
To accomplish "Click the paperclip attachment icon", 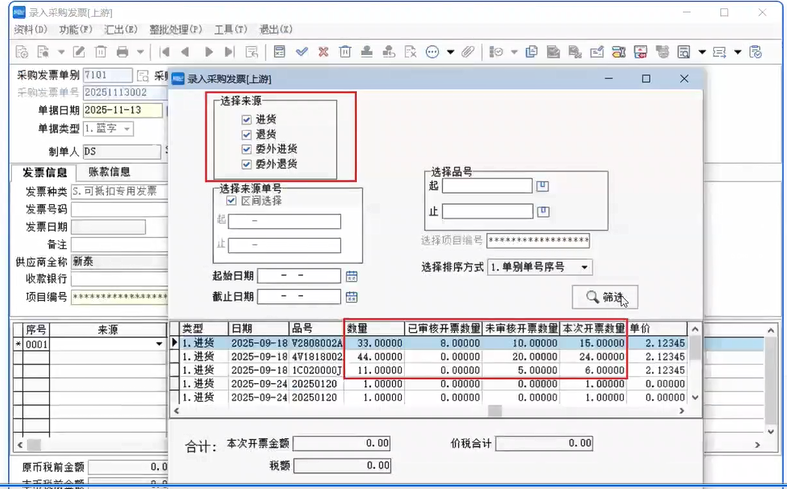I will click(468, 52).
